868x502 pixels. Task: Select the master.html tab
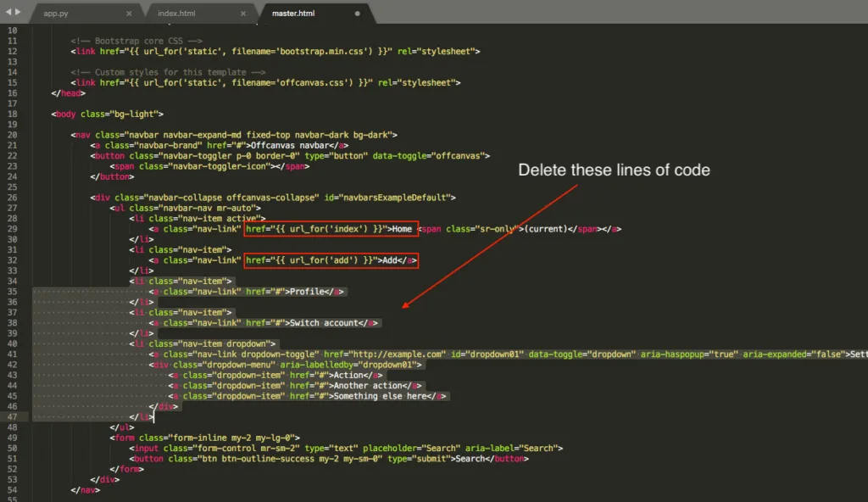tap(292, 14)
